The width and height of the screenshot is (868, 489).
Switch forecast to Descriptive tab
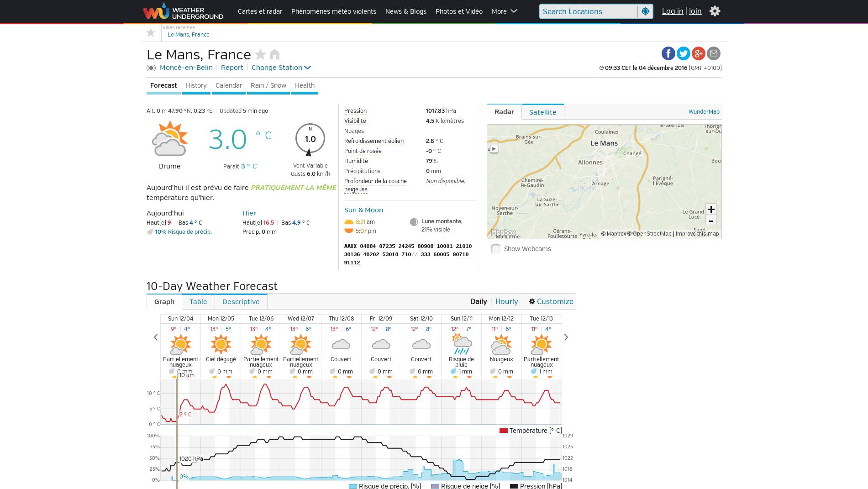coord(241,302)
